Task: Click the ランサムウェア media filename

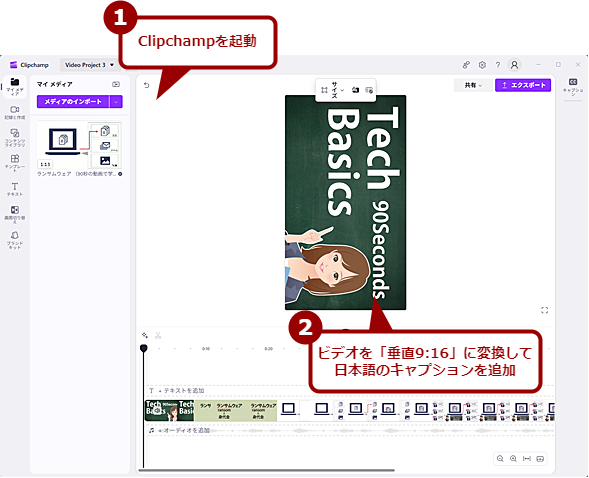Action: click(77, 174)
